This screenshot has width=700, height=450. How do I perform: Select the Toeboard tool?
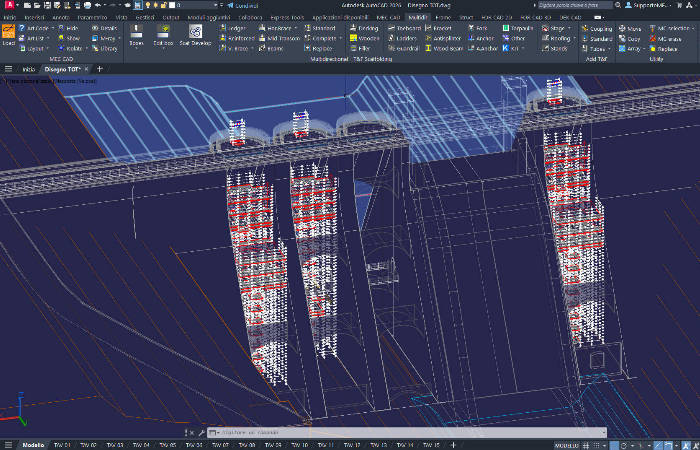[x=404, y=28]
